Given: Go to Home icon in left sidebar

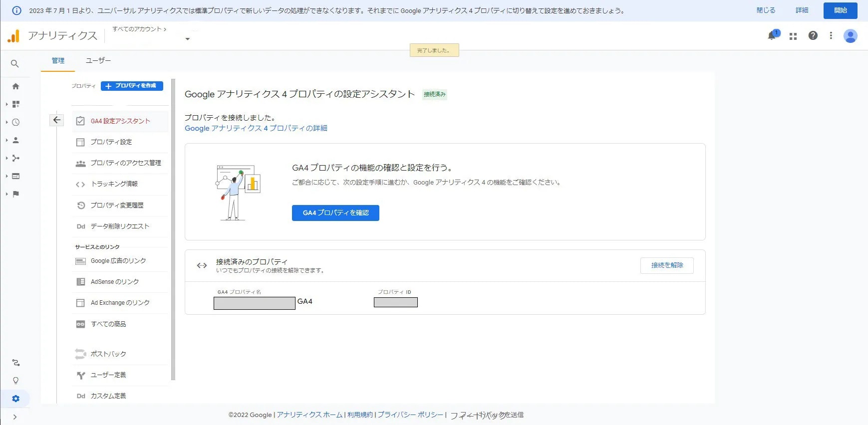Looking at the screenshot, I should tap(16, 86).
